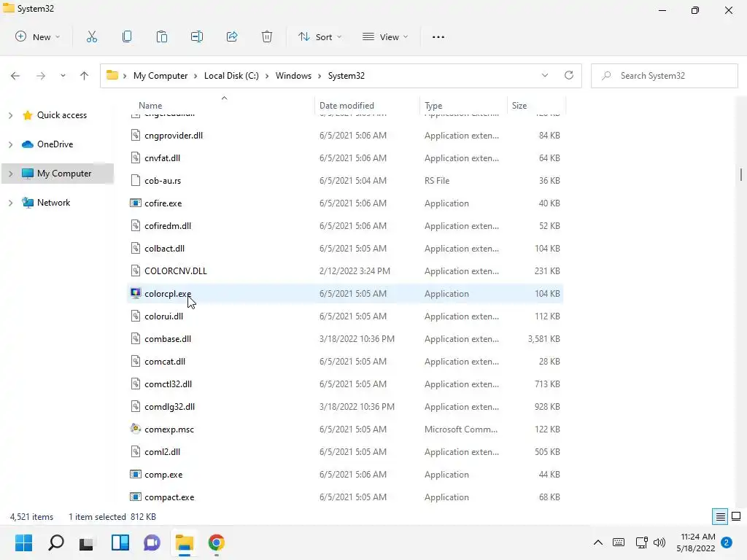Open Task View on taskbar
747x560 pixels.
pos(88,542)
